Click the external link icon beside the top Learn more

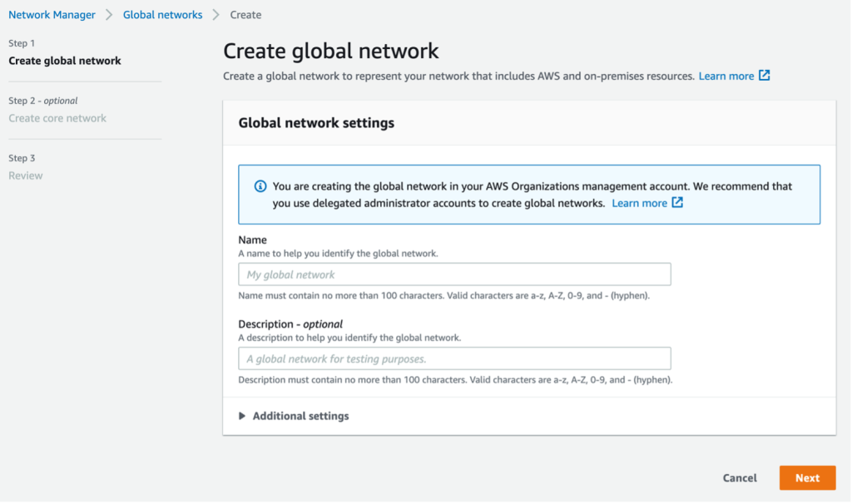[x=763, y=76]
